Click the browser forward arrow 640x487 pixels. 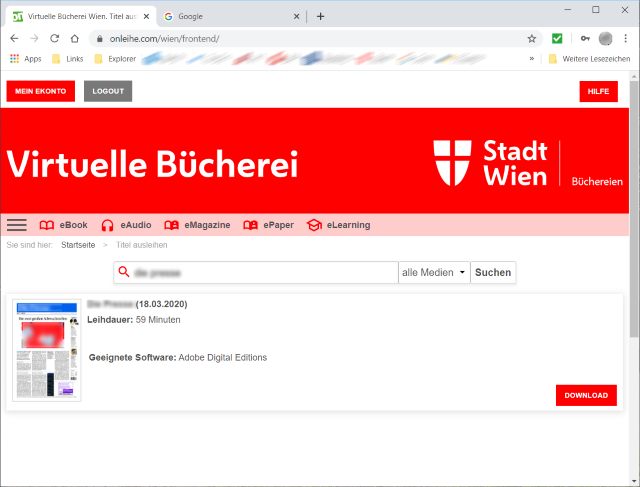[x=34, y=38]
